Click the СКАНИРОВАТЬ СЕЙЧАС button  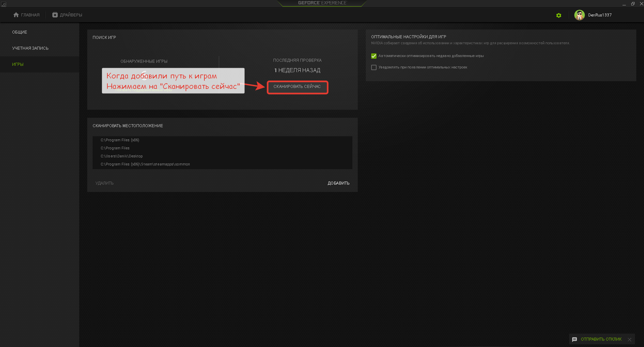point(297,87)
